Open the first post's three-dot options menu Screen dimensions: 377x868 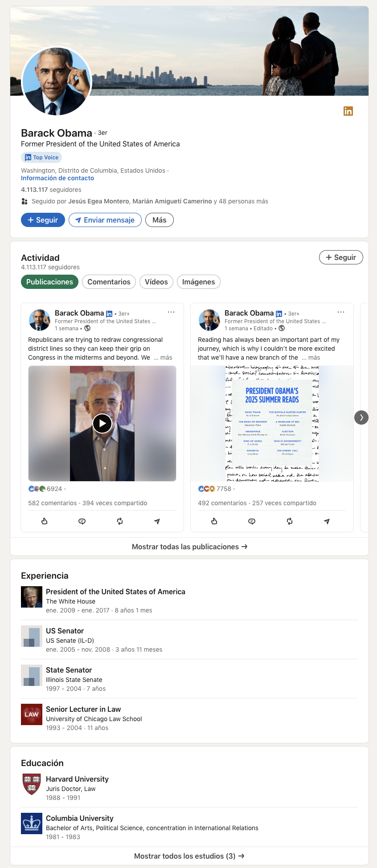click(x=171, y=312)
